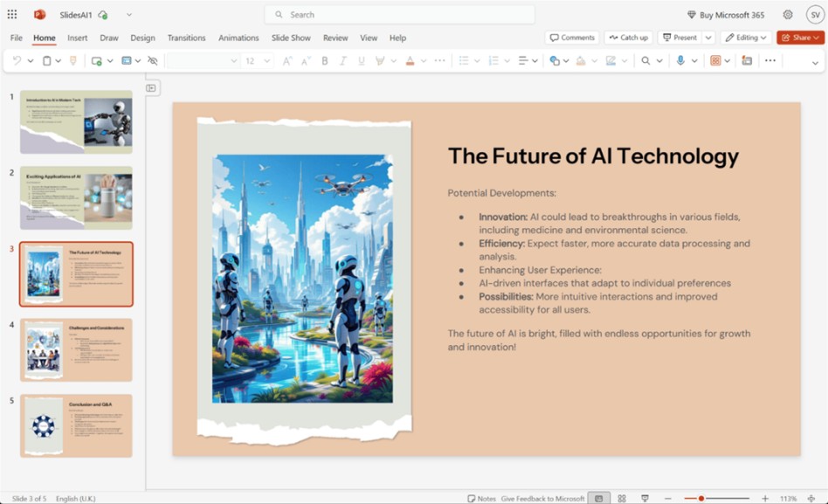Screen dimensions: 828x504
Task: Select slide 5 thumbnail in the panel
Action: [x=75, y=426]
